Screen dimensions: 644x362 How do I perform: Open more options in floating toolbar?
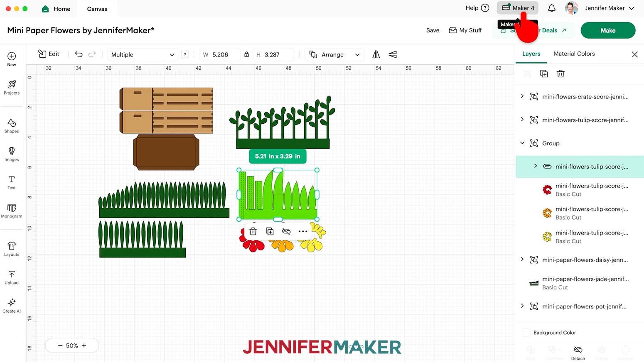tap(303, 231)
